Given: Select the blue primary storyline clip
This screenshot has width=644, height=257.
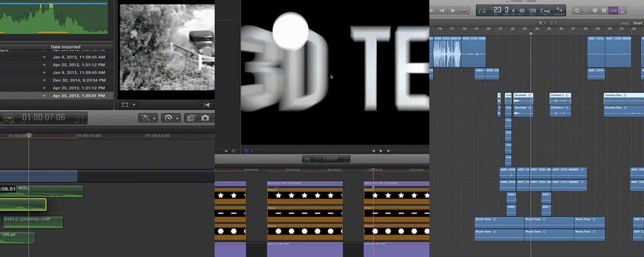Looking at the screenshot, I should 39,176.
